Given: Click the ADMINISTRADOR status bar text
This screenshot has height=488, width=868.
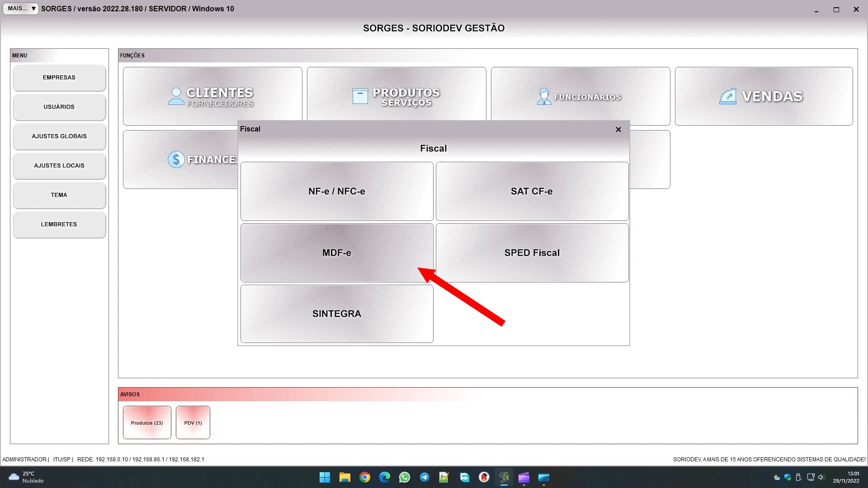Looking at the screenshot, I should 24,460.
